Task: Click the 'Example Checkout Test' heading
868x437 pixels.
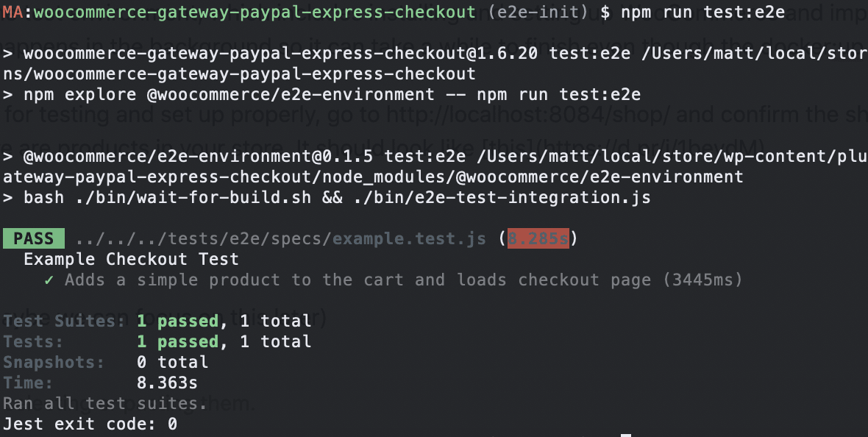Action: [131, 259]
